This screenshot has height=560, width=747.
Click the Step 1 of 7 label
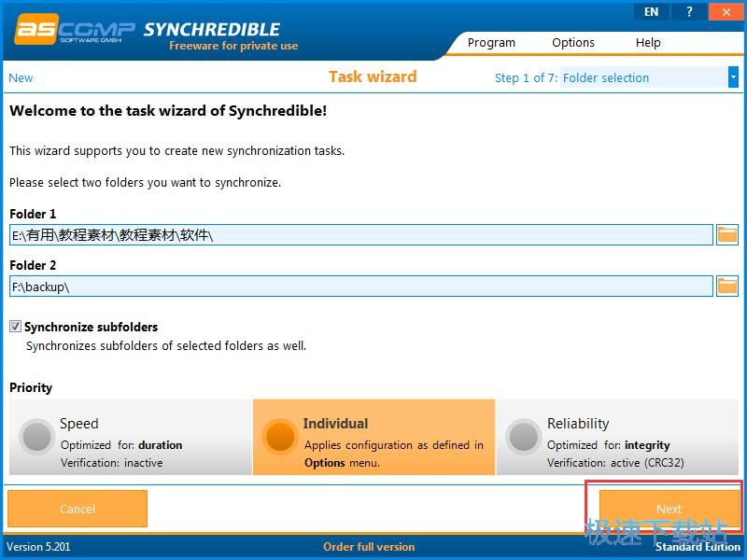(526, 78)
